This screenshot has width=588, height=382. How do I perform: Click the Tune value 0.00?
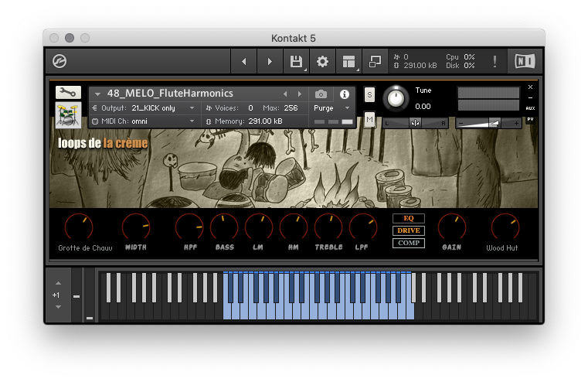[423, 107]
